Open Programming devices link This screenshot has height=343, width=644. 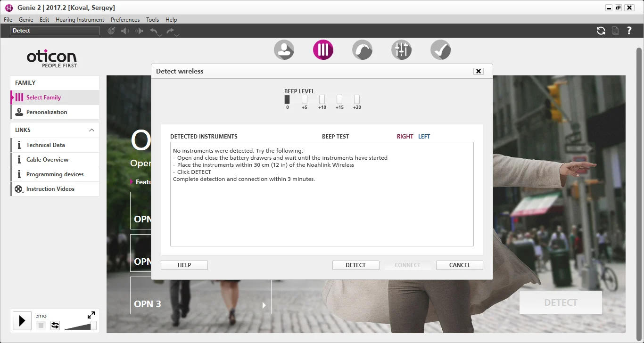tap(55, 174)
